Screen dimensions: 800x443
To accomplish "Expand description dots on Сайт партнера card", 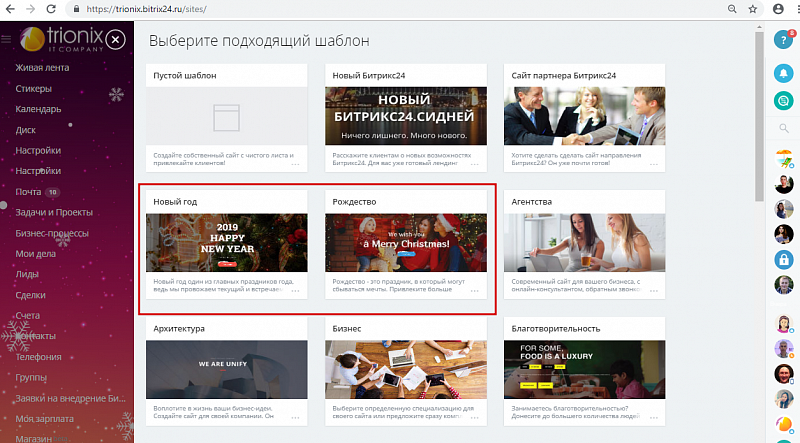I will click(654, 164).
